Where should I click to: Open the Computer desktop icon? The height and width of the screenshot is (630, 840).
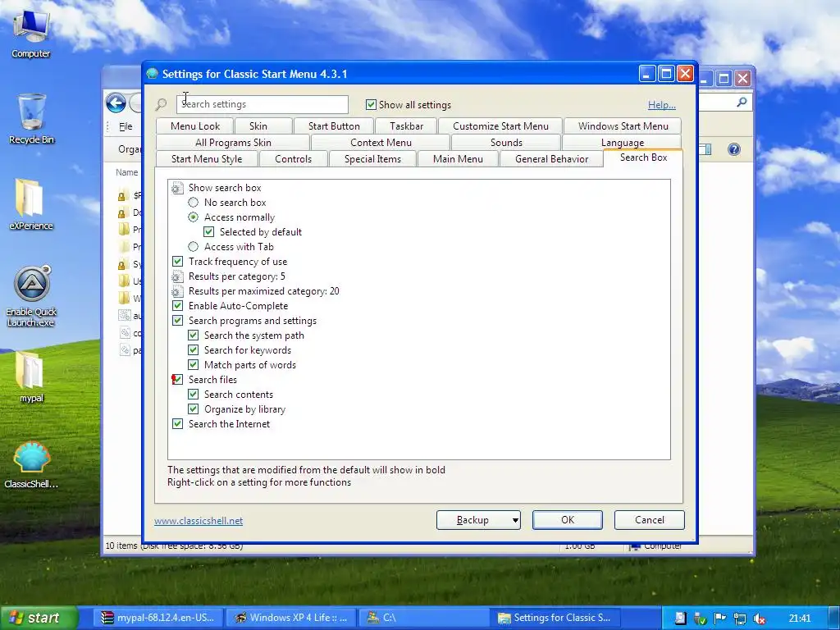(30, 33)
